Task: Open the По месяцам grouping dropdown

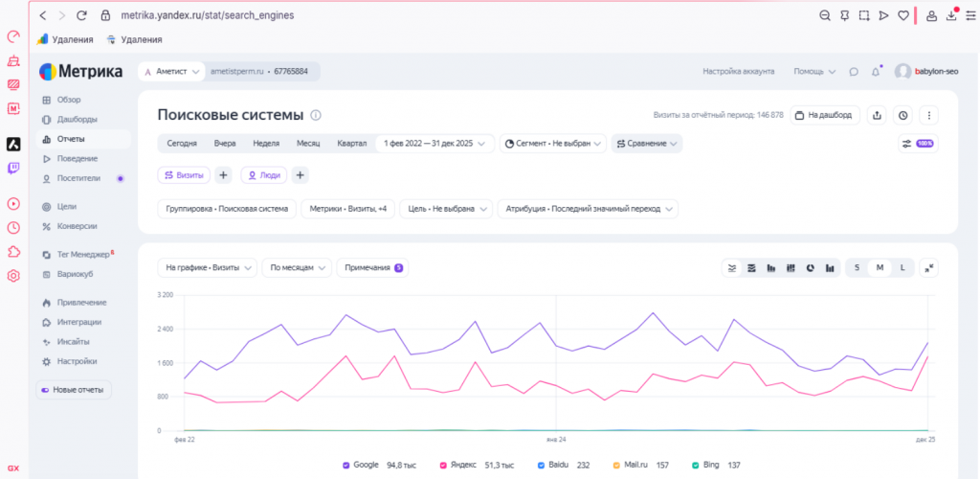Action: coord(297,267)
